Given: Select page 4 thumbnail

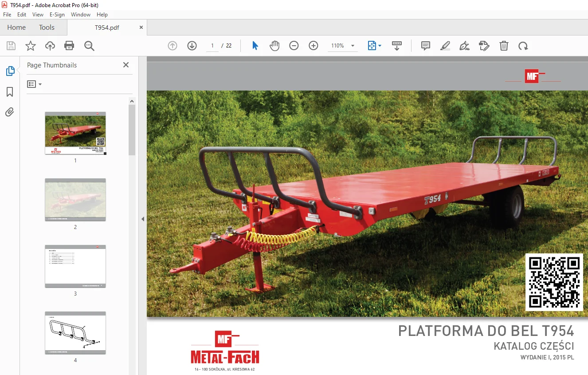Looking at the screenshot, I should coord(75,333).
